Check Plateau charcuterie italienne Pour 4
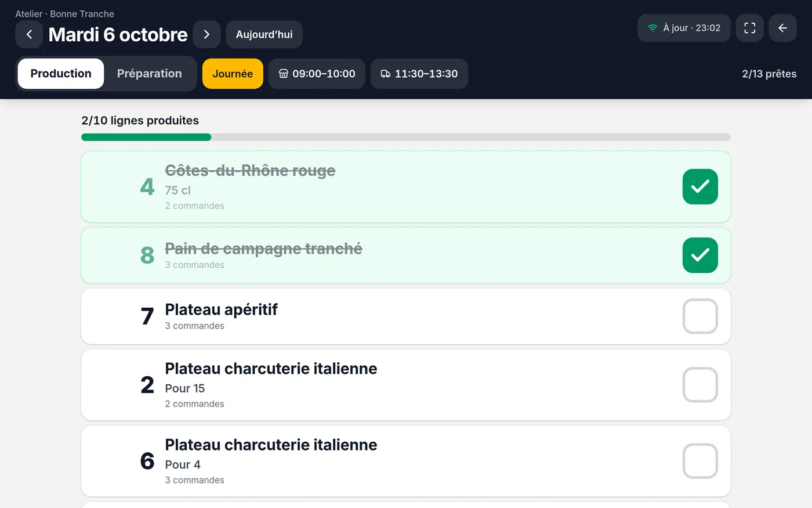The height and width of the screenshot is (508, 812). [700, 461]
